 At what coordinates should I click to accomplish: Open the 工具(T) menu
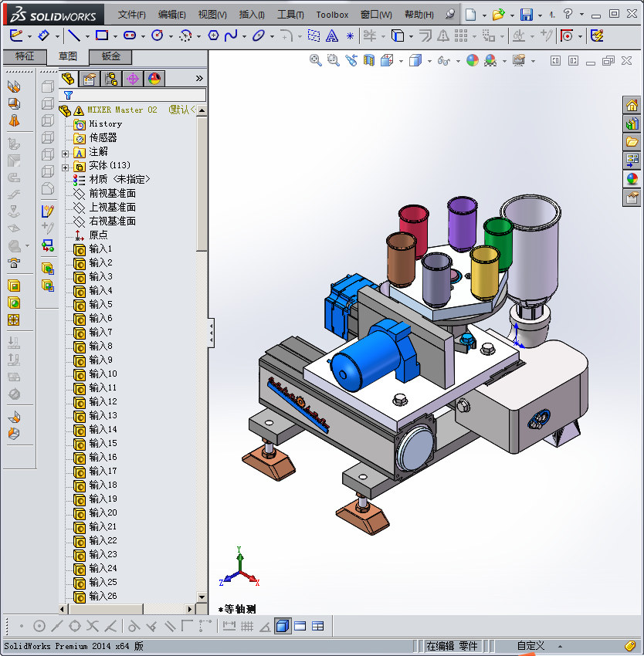tap(290, 15)
